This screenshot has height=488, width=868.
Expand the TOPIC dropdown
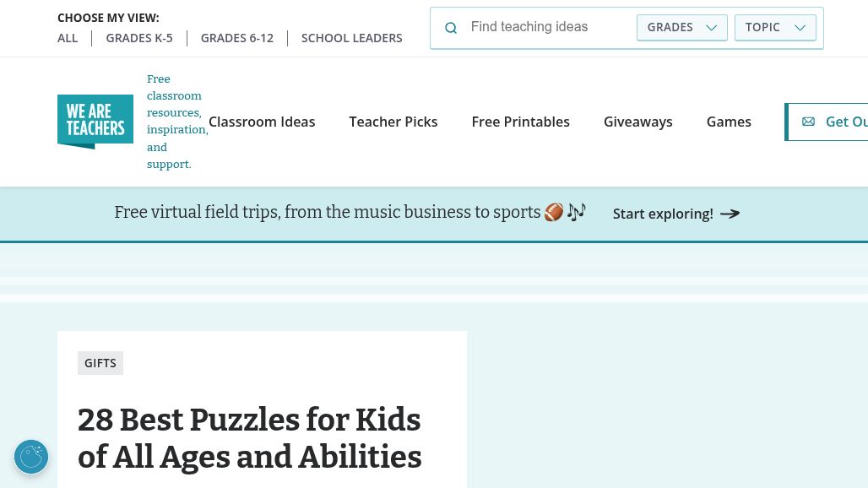775,27
